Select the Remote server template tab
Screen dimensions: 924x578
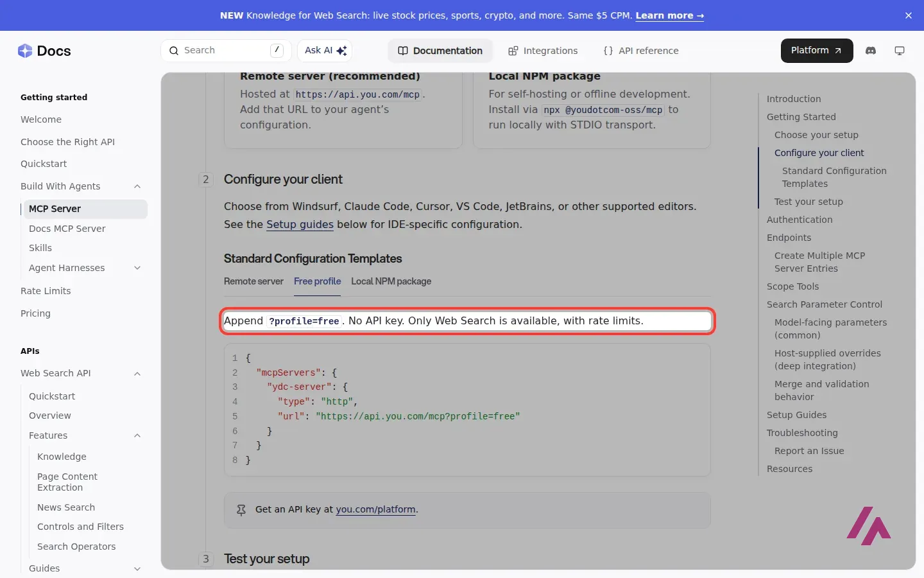[253, 281]
